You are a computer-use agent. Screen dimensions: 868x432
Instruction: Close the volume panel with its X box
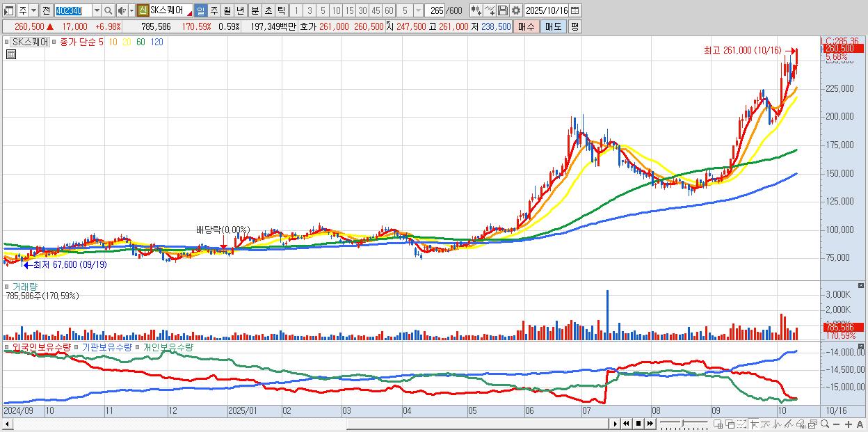862,285
